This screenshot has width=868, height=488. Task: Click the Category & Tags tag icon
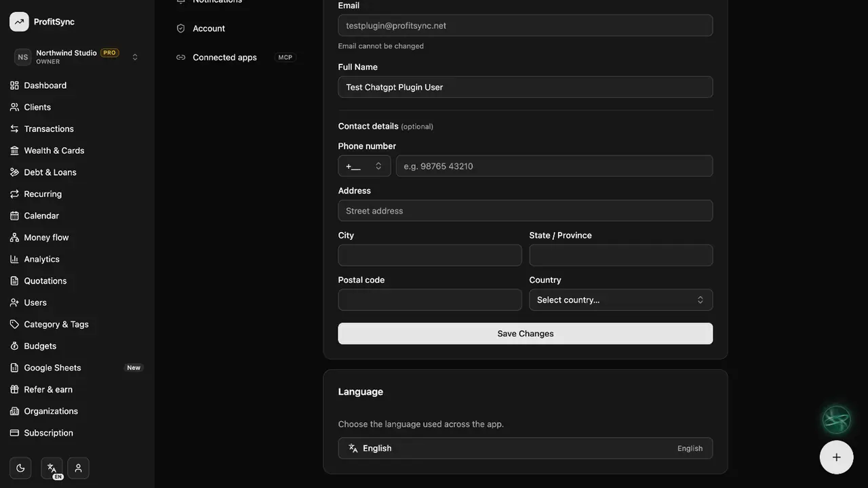click(x=14, y=324)
